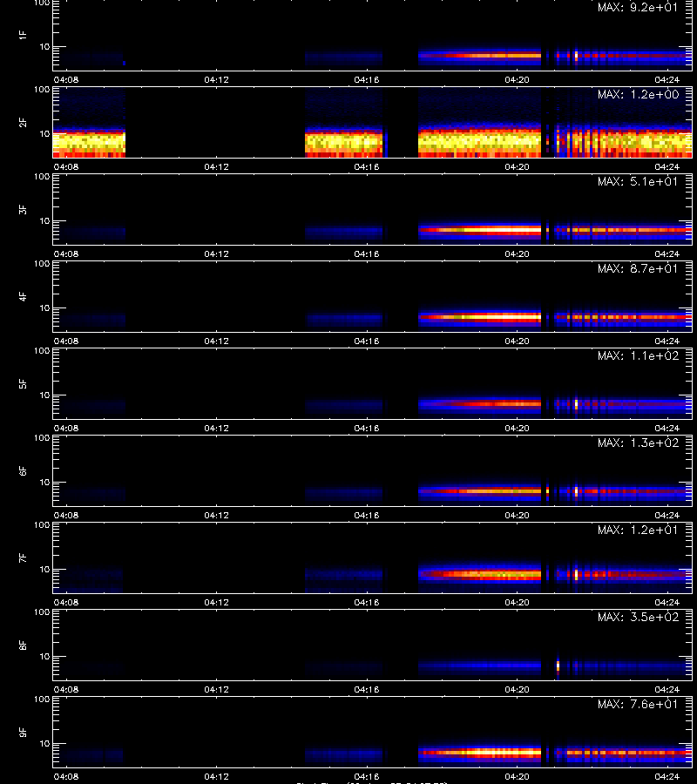Image resolution: width=697 pixels, height=784 pixels.
Task: Select the 4F panel axis label
Action: point(23,296)
